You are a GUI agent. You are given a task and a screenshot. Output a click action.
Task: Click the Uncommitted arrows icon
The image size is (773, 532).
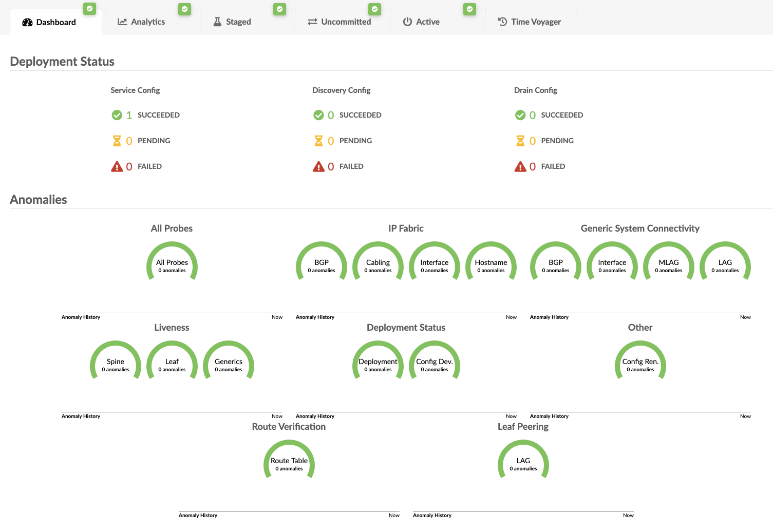pyautogui.click(x=312, y=22)
